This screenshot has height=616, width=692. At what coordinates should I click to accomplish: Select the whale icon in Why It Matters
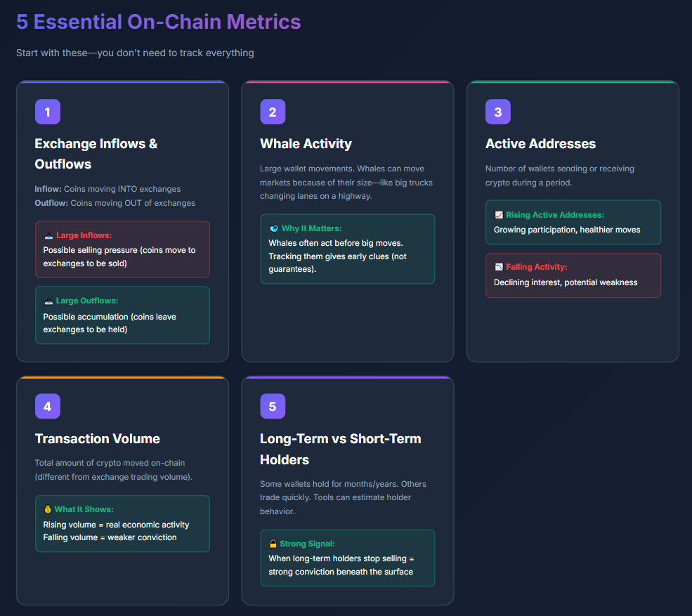pos(275,228)
